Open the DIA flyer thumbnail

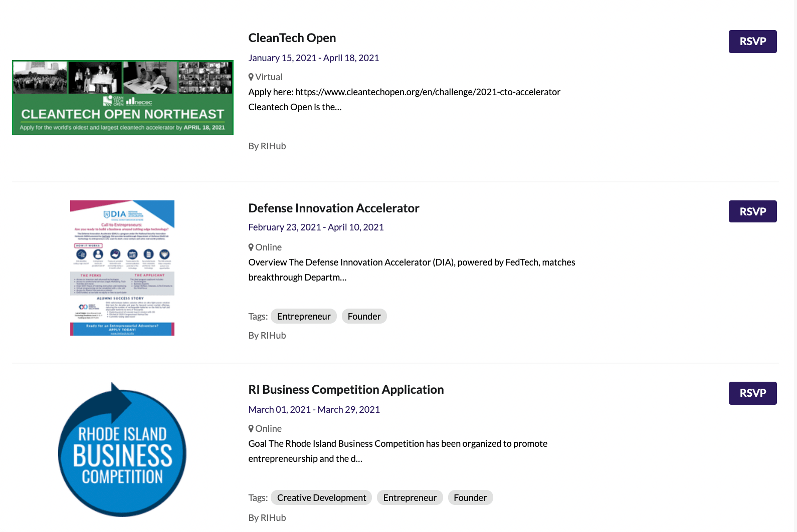click(122, 268)
